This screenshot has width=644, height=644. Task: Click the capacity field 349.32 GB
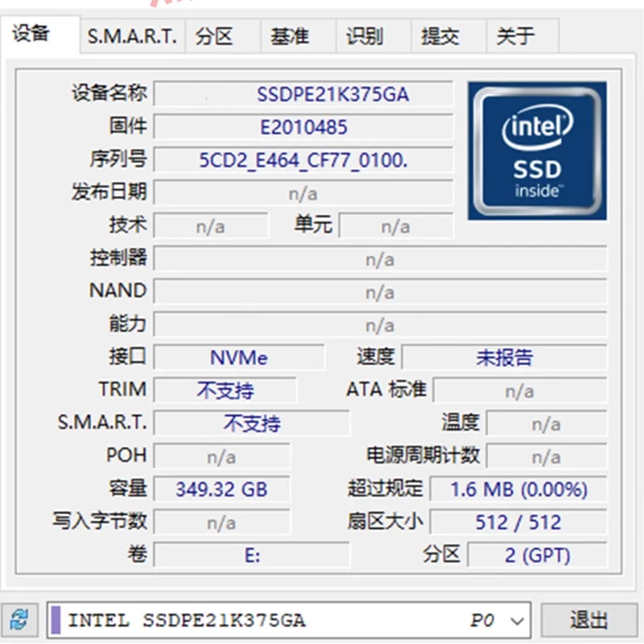[x=221, y=489]
